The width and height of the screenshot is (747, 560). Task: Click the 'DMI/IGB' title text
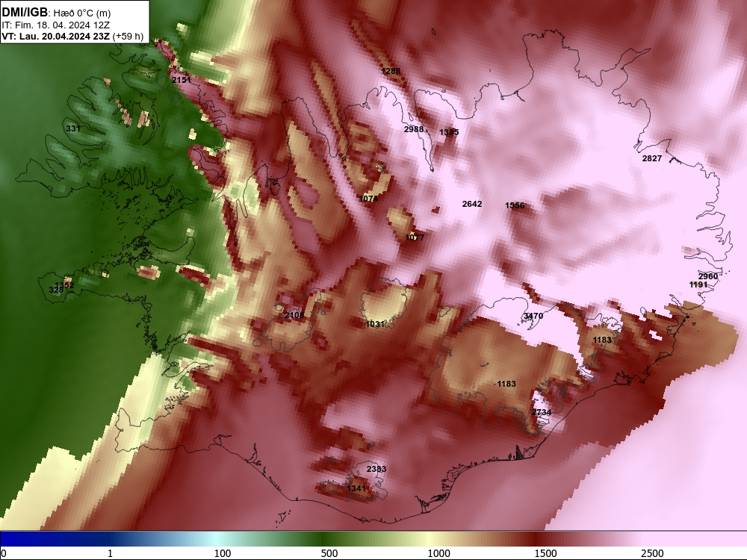tap(25, 13)
